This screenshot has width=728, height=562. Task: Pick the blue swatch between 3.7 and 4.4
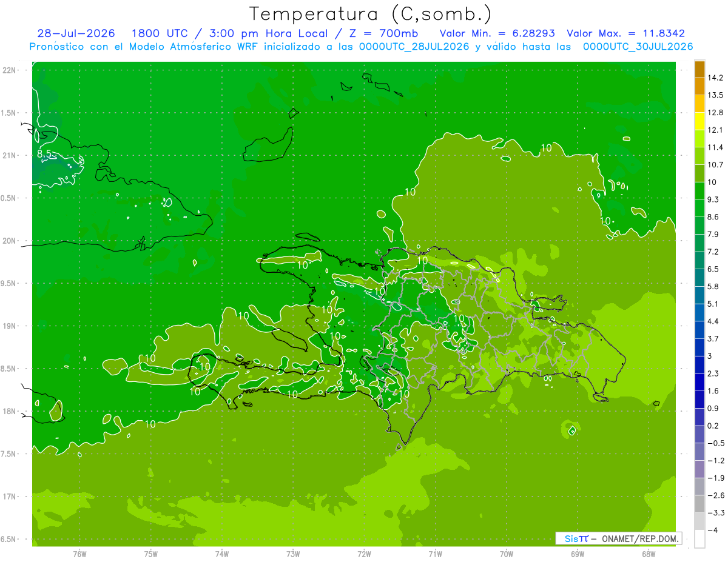pos(699,330)
